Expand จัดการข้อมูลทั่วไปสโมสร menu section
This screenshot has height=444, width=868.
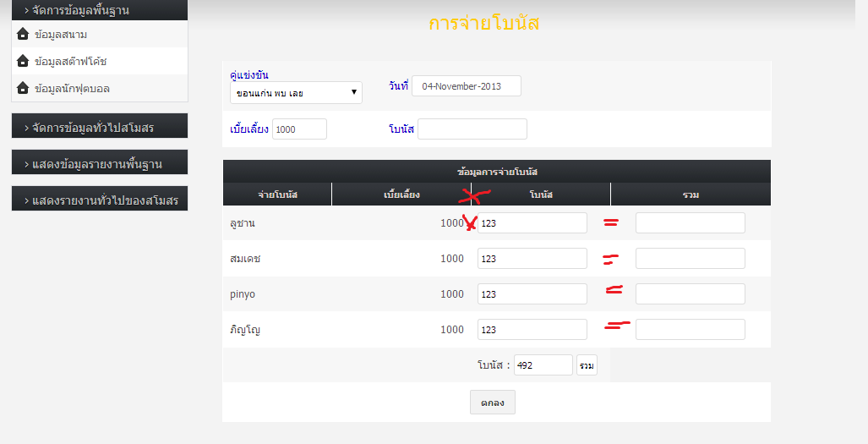pyautogui.click(x=100, y=126)
